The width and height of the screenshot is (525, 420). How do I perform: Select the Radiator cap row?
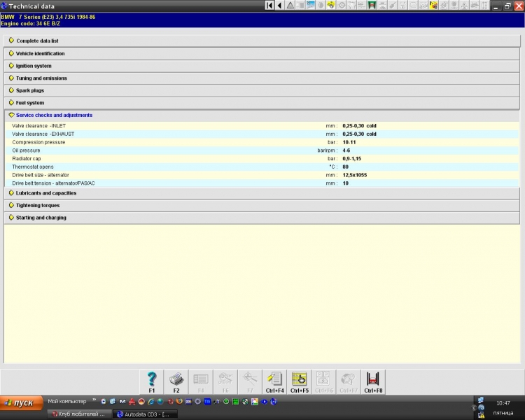coord(262,159)
